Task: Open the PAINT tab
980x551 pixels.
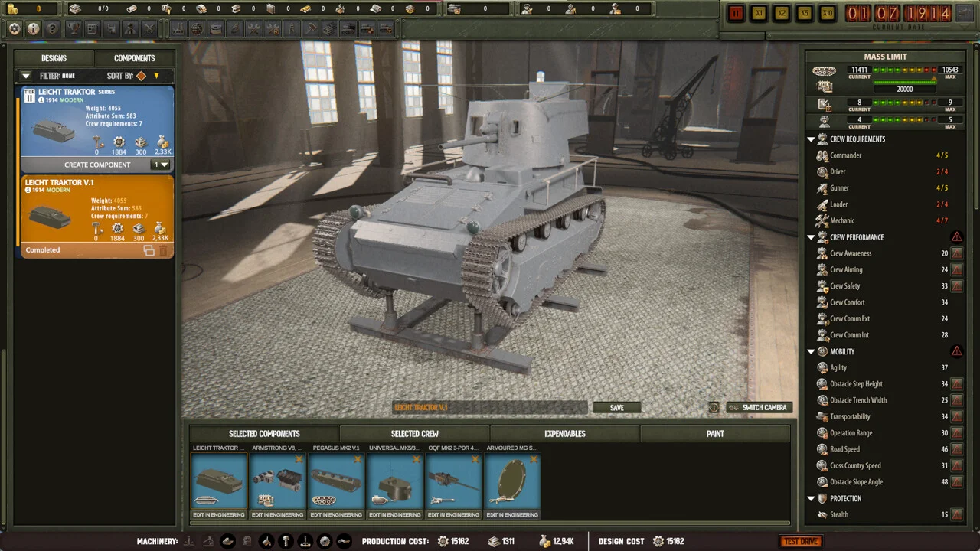Action: pos(714,434)
